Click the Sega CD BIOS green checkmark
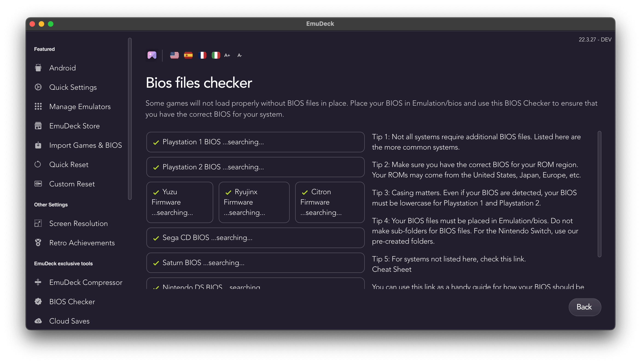The image size is (641, 364). click(x=156, y=238)
